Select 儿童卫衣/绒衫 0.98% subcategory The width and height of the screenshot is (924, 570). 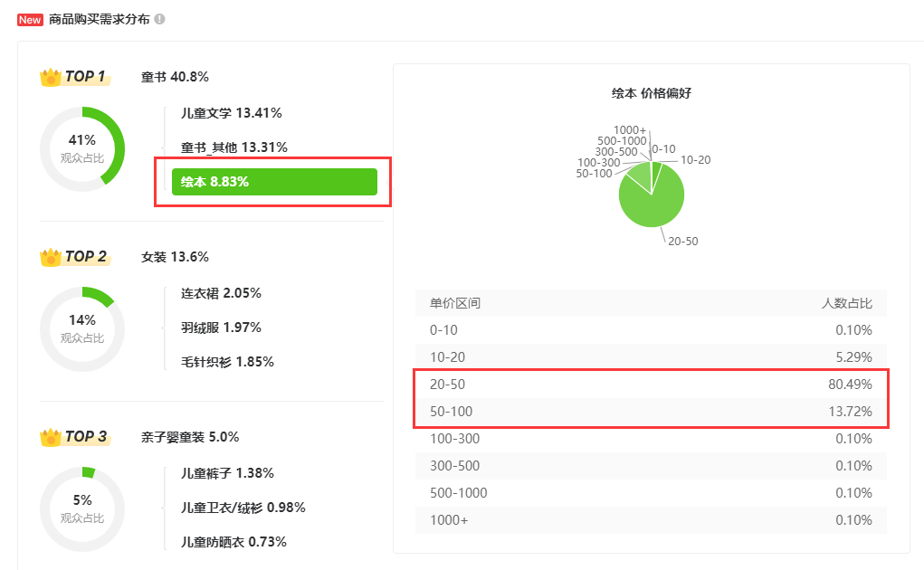coord(243,508)
